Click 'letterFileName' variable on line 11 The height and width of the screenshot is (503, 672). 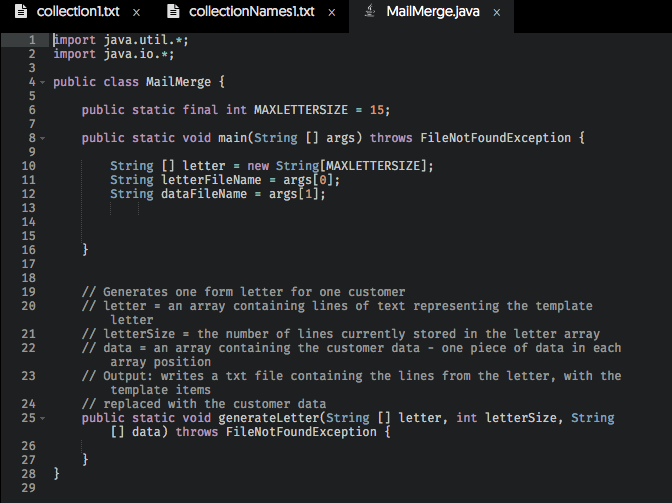[211, 180]
